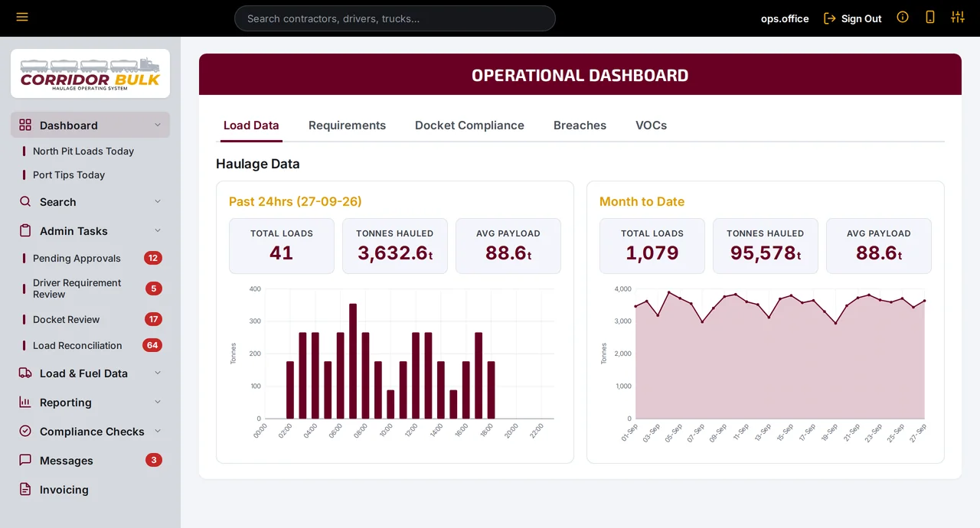
Task: Click the Dashboard grid icon
Action: click(x=25, y=125)
